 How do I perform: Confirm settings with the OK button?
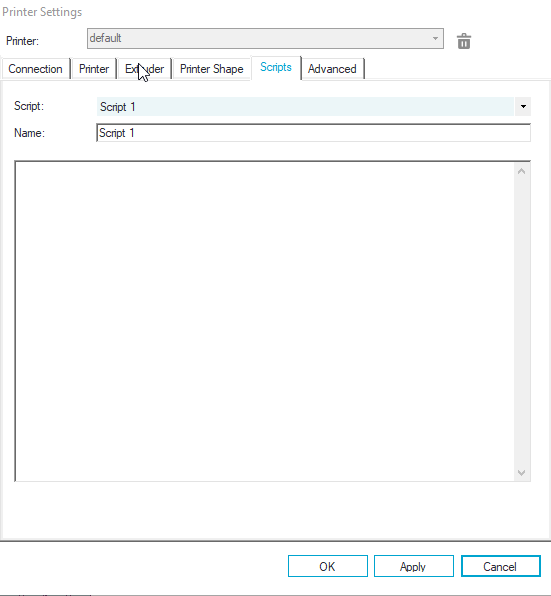pyautogui.click(x=328, y=566)
